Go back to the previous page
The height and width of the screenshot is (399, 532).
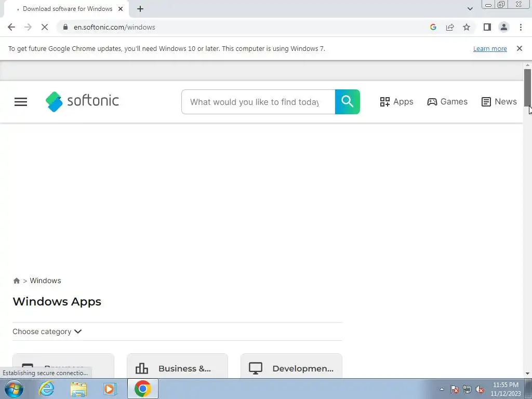[11, 27]
